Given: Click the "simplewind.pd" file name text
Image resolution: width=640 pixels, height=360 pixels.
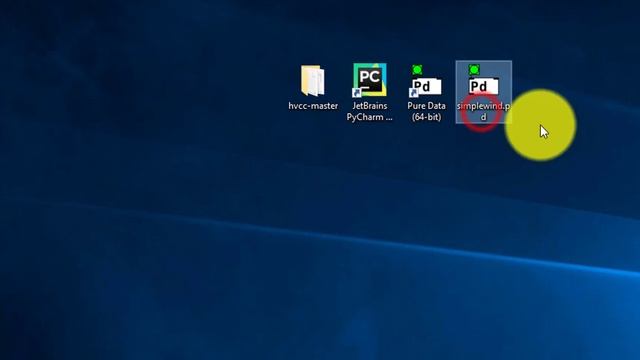Looking at the screenshot, I should click(483, 111).
